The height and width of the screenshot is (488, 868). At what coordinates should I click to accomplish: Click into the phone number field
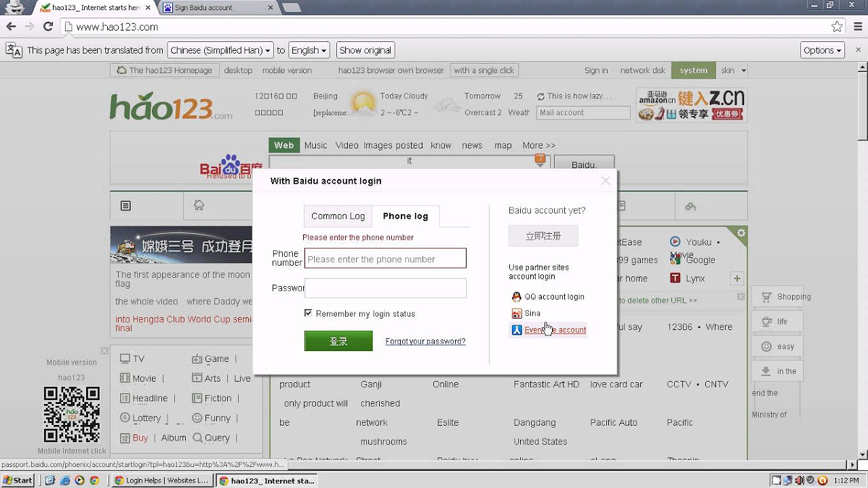pos(385,259)
